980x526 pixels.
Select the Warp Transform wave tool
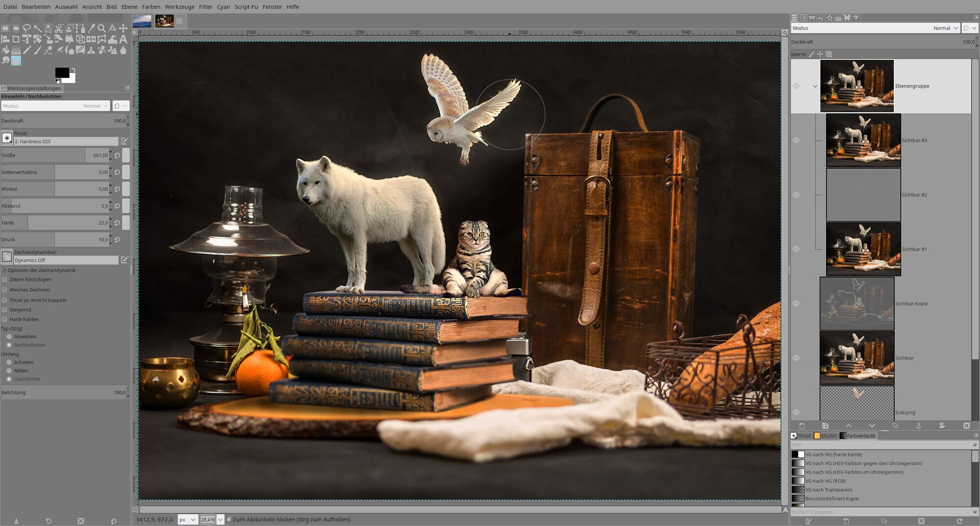pos(112,39)
